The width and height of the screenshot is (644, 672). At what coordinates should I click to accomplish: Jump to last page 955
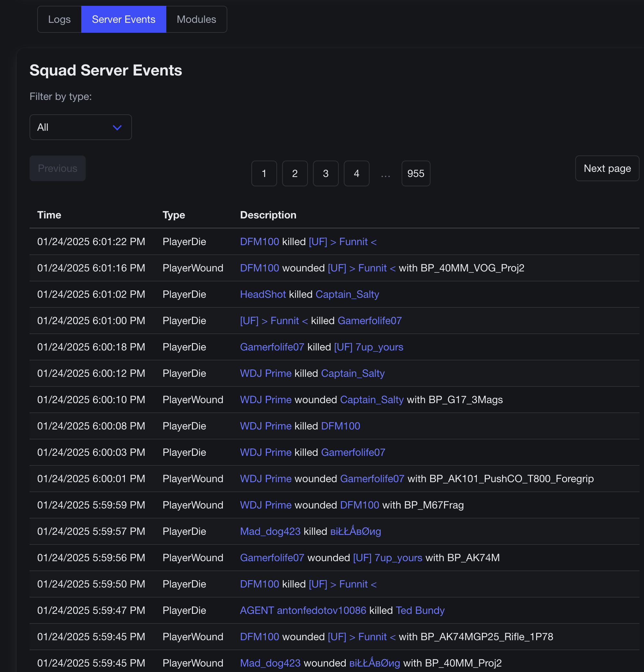tap(415, 173)
